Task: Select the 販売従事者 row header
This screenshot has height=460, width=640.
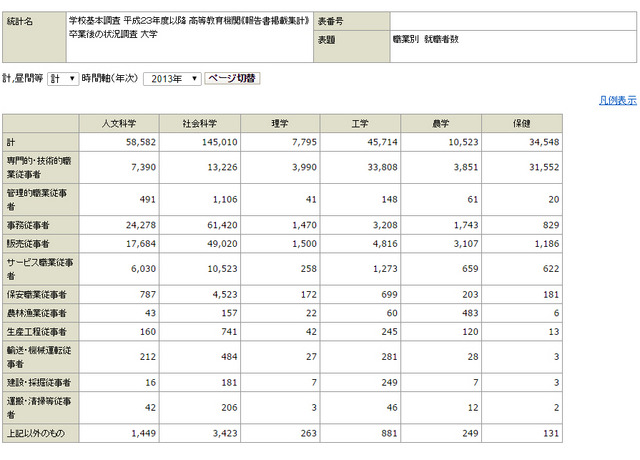Action: (x=40, y=244)
